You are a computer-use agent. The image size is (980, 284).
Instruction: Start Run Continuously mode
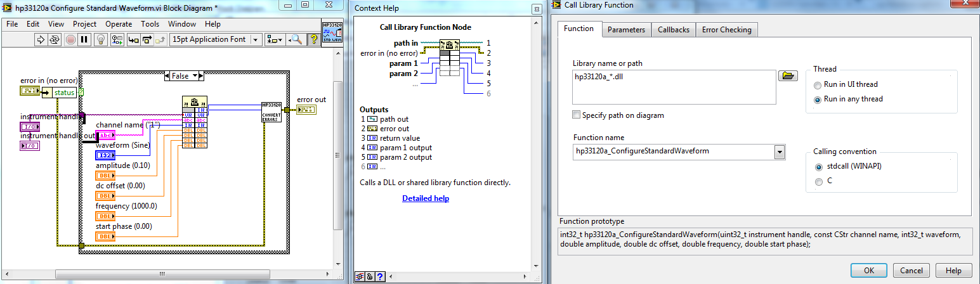[x=55, y=39]
